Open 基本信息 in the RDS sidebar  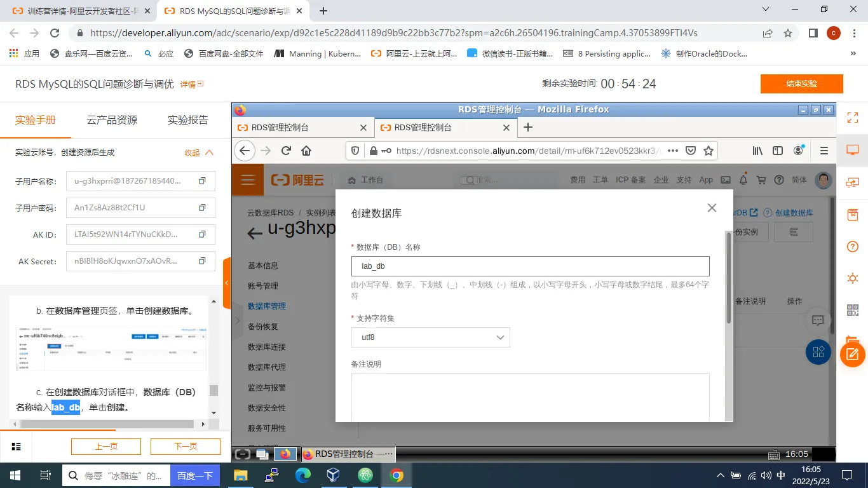[x=263, y=266]
